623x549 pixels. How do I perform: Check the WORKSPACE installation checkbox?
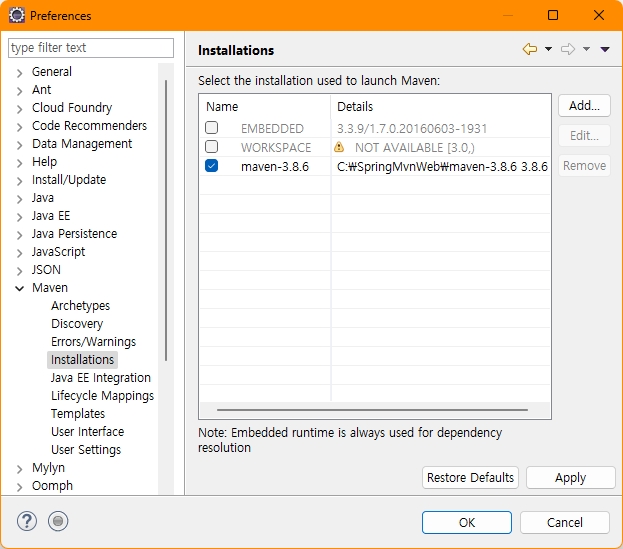tap(211, 147)
